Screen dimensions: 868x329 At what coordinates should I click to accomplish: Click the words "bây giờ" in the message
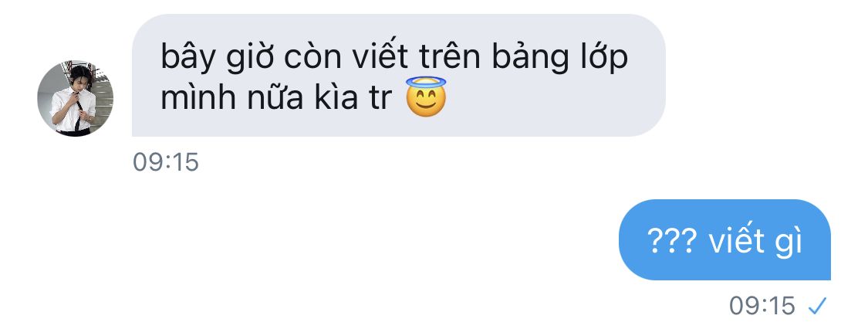(219, 59)
